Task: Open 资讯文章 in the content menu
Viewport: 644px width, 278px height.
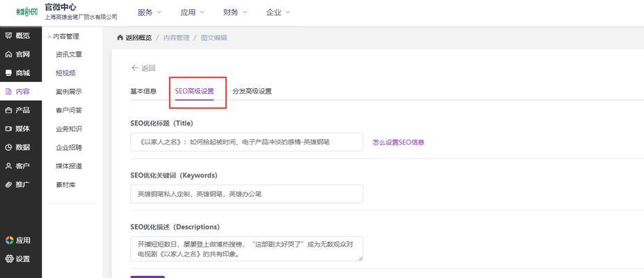Action: pos(69,54)
